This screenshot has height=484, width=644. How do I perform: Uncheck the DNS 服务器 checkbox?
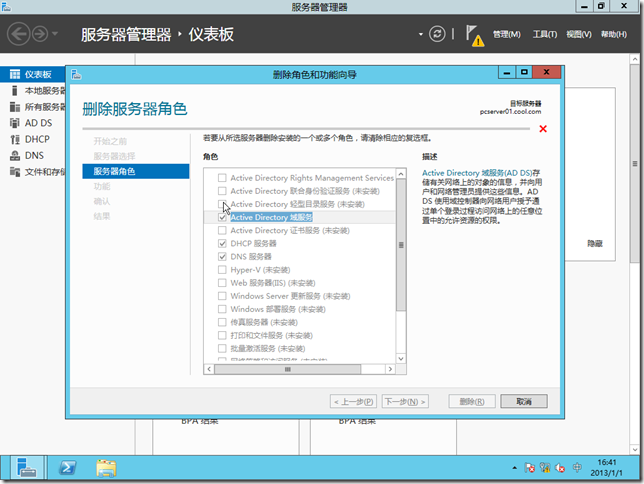pos(222,257)
